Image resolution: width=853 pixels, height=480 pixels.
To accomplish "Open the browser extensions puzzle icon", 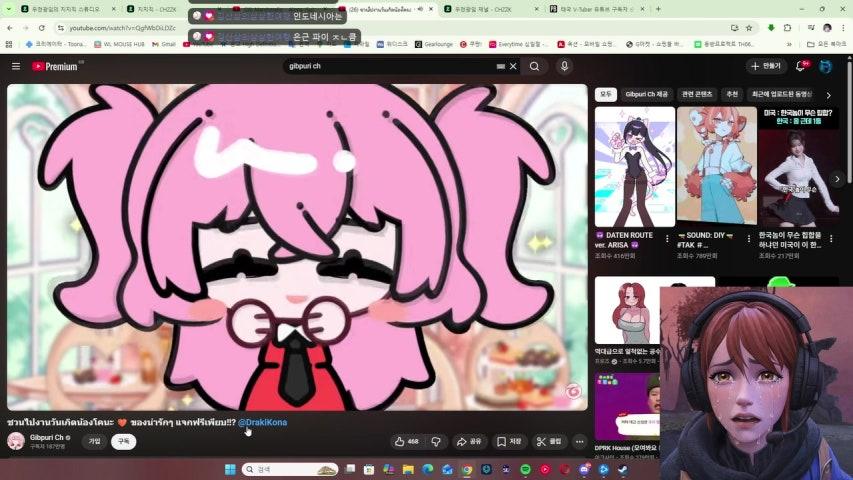I will click(787, 27).
